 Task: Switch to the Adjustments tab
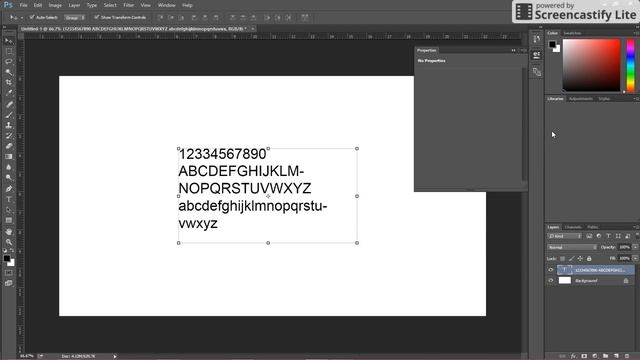pos(581,99)
